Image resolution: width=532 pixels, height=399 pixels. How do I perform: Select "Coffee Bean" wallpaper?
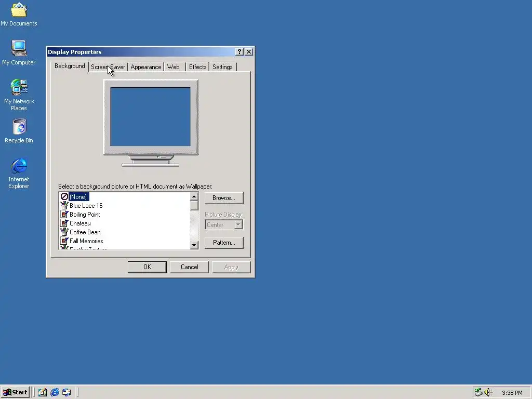coord(85,232)
